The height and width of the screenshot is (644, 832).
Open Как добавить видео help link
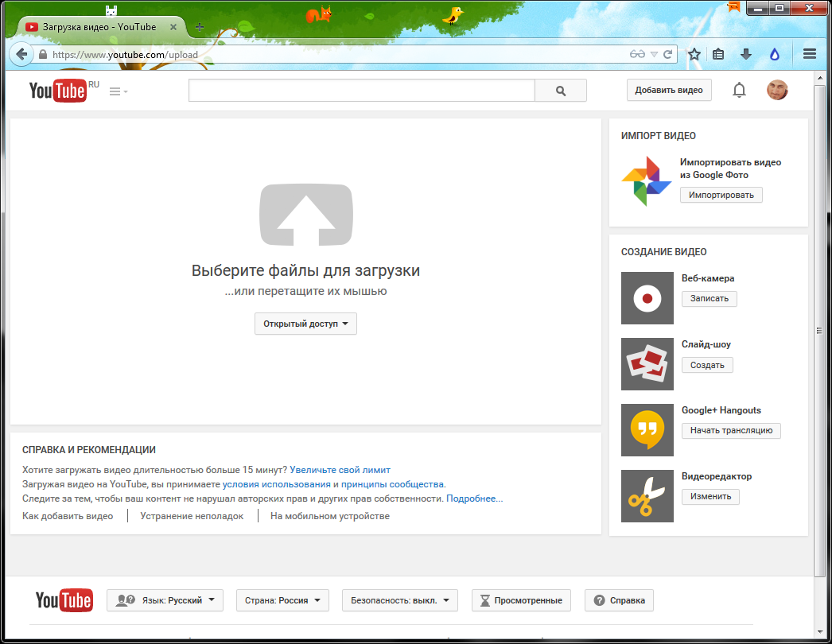click(68, 516)
